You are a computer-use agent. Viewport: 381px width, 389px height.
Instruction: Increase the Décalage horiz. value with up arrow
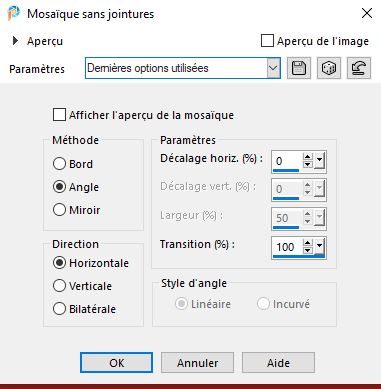tap(308, 156)
